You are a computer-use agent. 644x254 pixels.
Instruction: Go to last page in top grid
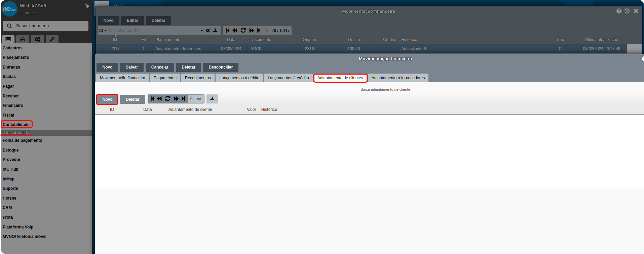259,31
